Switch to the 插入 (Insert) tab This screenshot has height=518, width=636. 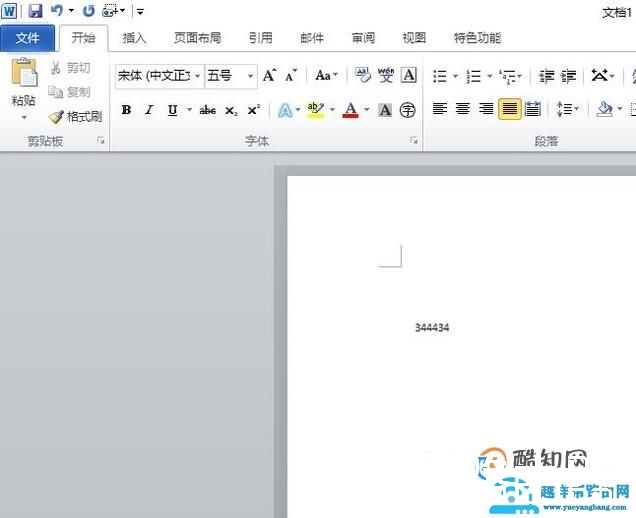pos(134,38)
